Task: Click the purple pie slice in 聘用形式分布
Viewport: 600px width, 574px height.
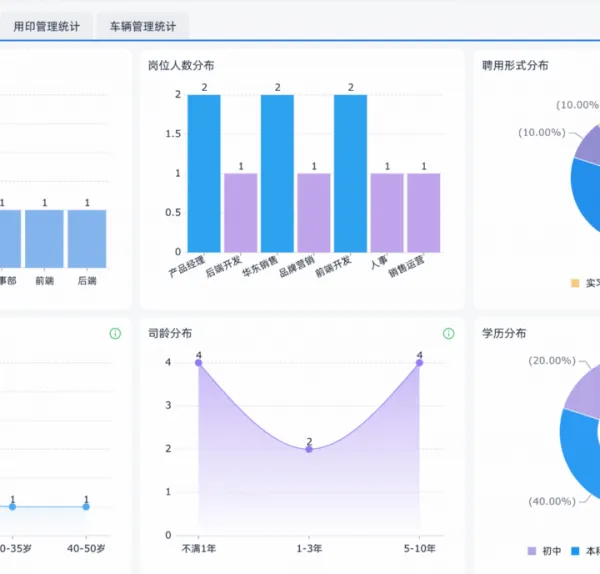Action: tap(589, 147)
